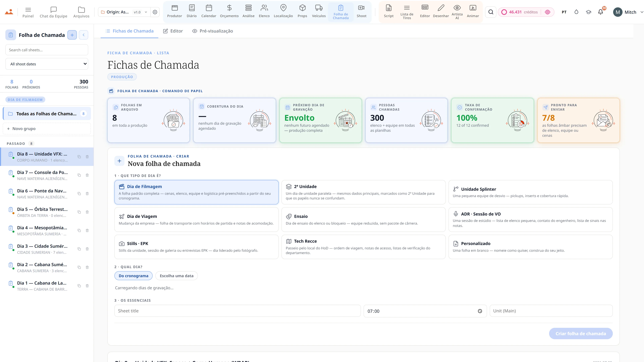This screenshot has width=644, height=362.
Task: Collapse the Folha de Chamada sidebar
Action: (84, 35)
